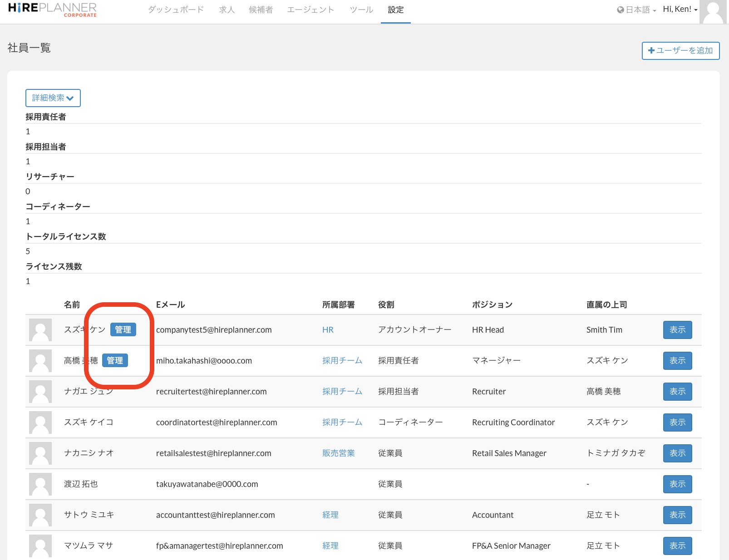This screenshot has height=560, width=729.
Task: Open the 候補者 navigation tab
Action: pos(261,10)
